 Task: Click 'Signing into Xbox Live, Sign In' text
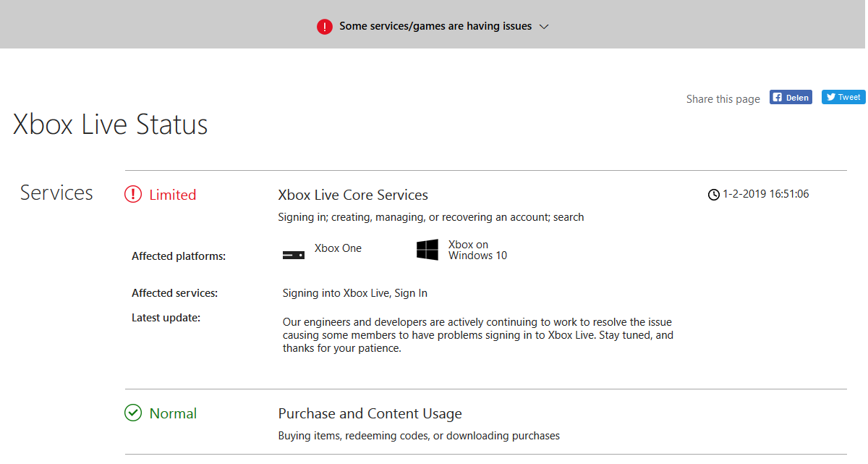coord(355,293)
